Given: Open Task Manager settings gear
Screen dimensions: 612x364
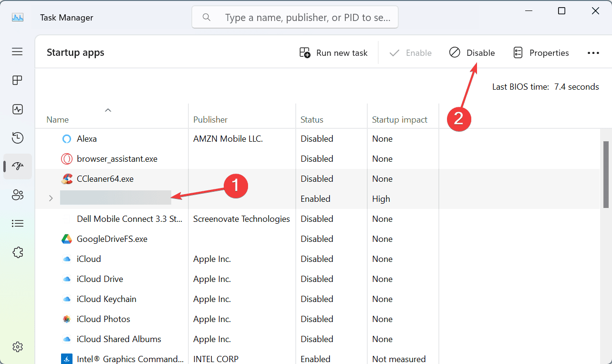Looking at the screenshot, I should point(18,347).
